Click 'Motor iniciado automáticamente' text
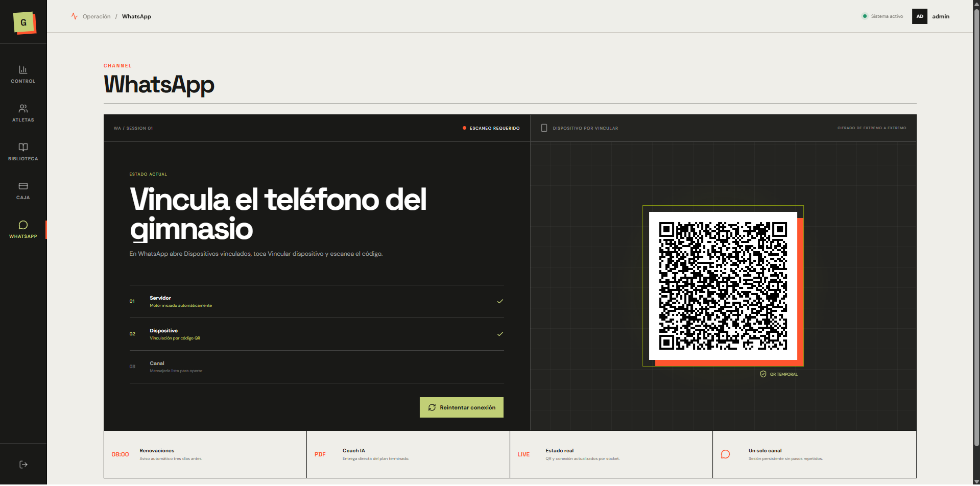The width and height of the screenshot is (980, 486). 181,305
